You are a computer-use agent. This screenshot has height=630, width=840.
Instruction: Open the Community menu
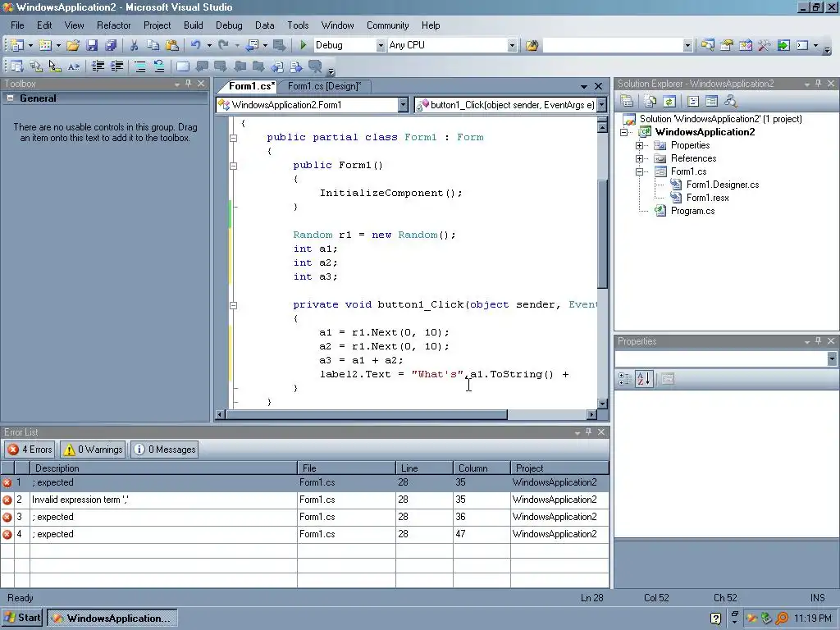(x=387, y=25)
